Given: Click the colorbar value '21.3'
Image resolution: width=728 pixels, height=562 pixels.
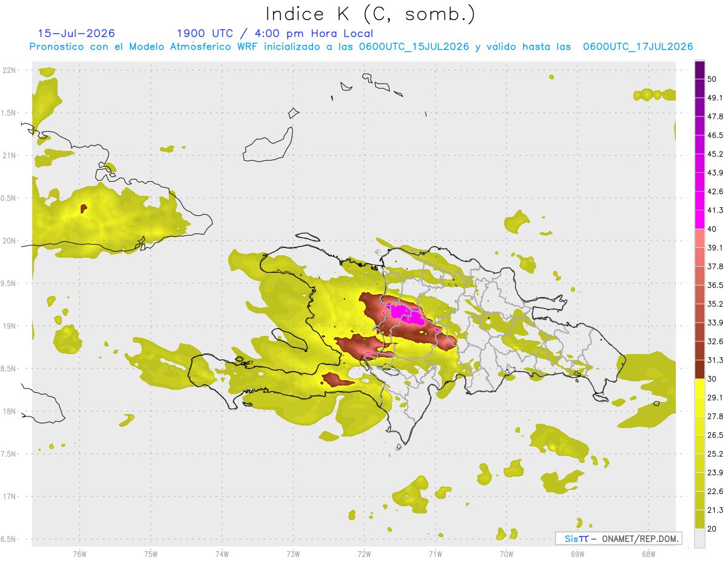Looking at the screenshot, I should [715, 510].
